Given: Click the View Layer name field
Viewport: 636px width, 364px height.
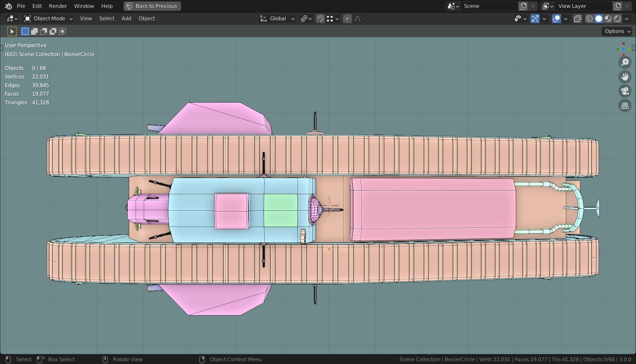Looking at the screenshot, I should (583, 6).
